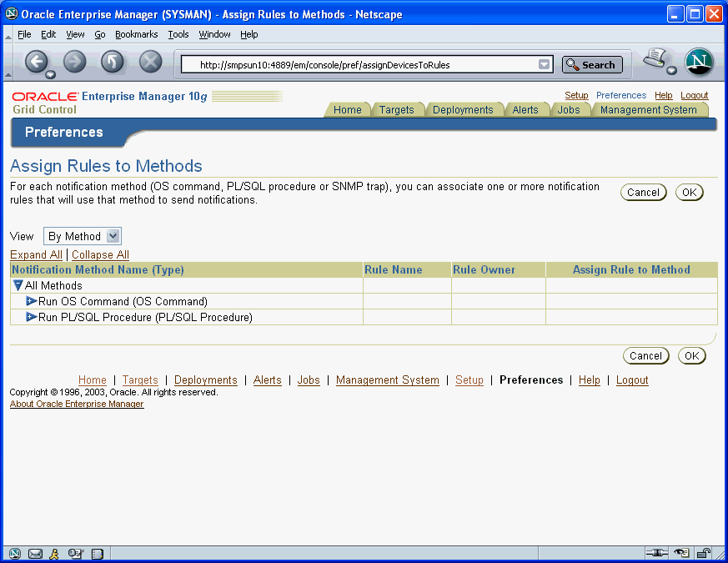Viewport: 728px width, 563px height.
Task: Open the View By Method dropdown
Action: pyautogui.click(x=83, y=237)
